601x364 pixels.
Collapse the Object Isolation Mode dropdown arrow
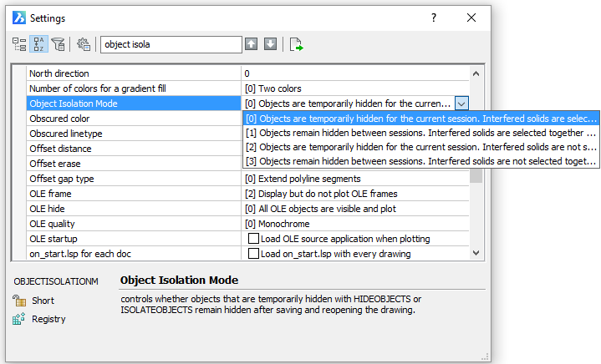[x=461, y=104]
